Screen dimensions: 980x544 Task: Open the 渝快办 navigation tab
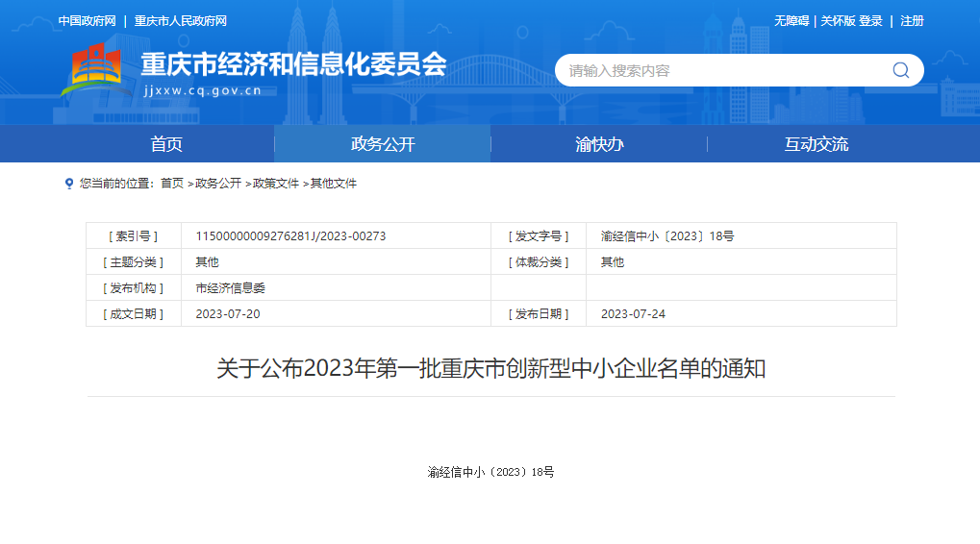pos(599,144)
